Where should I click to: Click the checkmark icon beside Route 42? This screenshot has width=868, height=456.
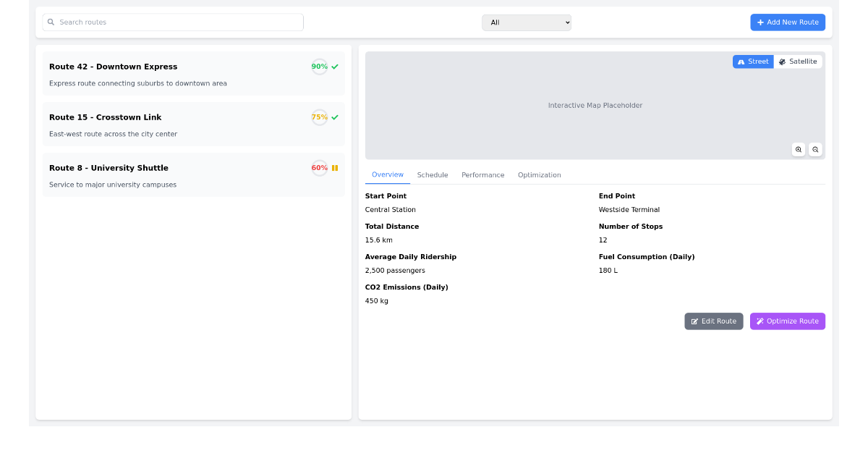click(333, 66)
